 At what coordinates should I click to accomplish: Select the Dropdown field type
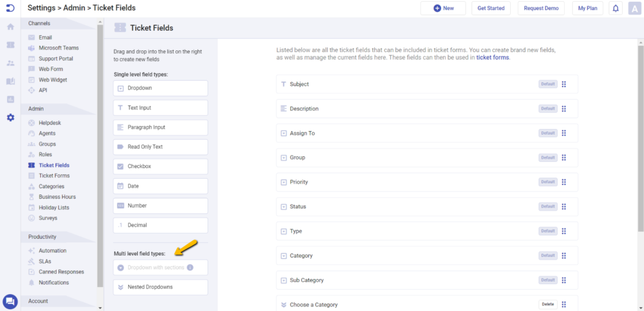pos(160,88)
